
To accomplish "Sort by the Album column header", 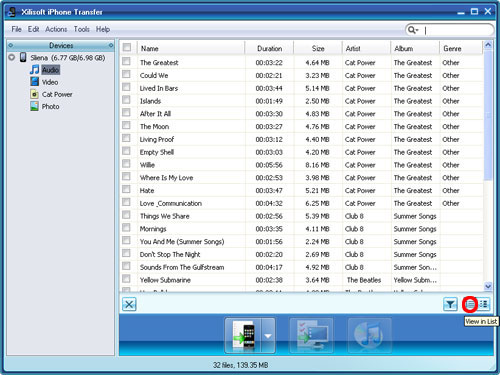I will point(415,48).
